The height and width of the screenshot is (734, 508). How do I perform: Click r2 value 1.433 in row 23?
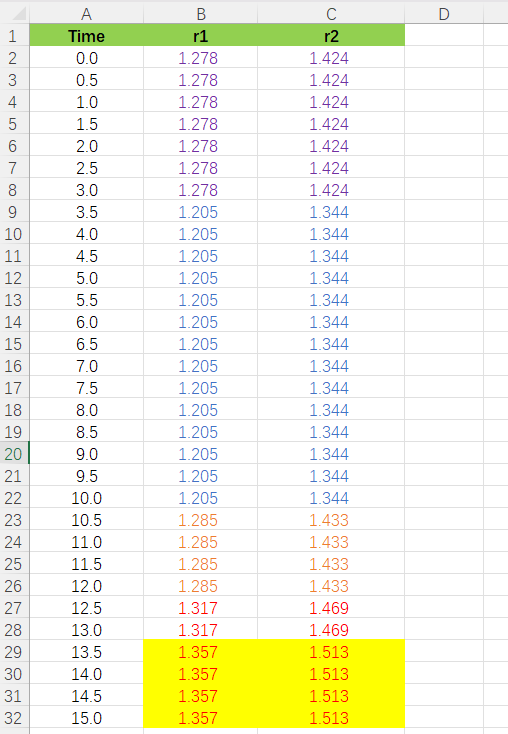pyautogui.click(x=331, y=520)
